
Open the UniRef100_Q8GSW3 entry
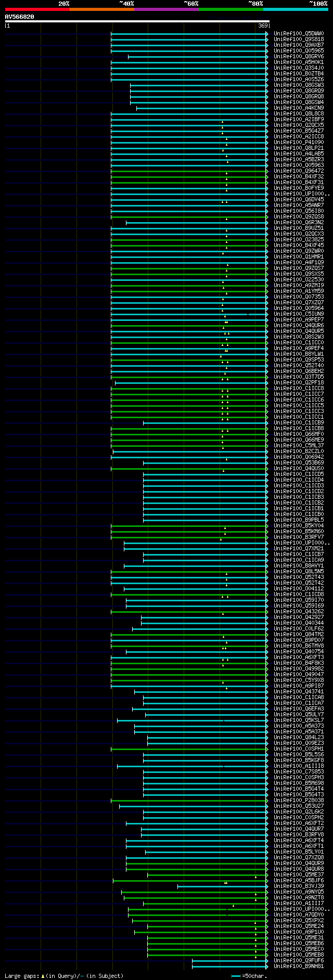coord(299,85)
